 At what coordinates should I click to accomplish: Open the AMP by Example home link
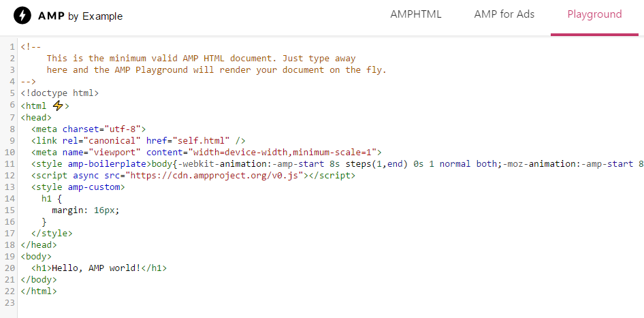[x=68, y=16]
